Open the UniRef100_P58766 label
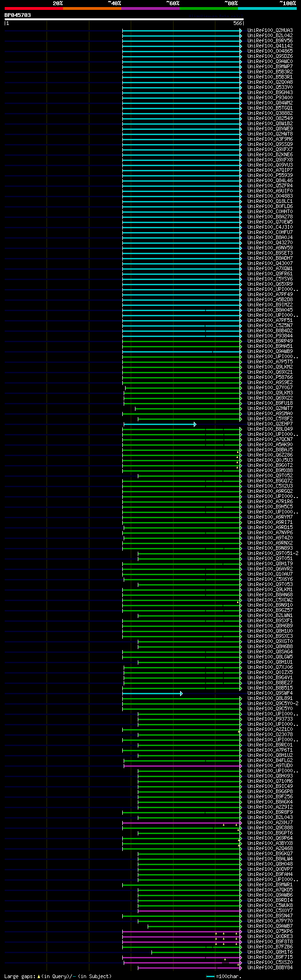The height and width of the screenshot is (980, 301). (270, 377)
